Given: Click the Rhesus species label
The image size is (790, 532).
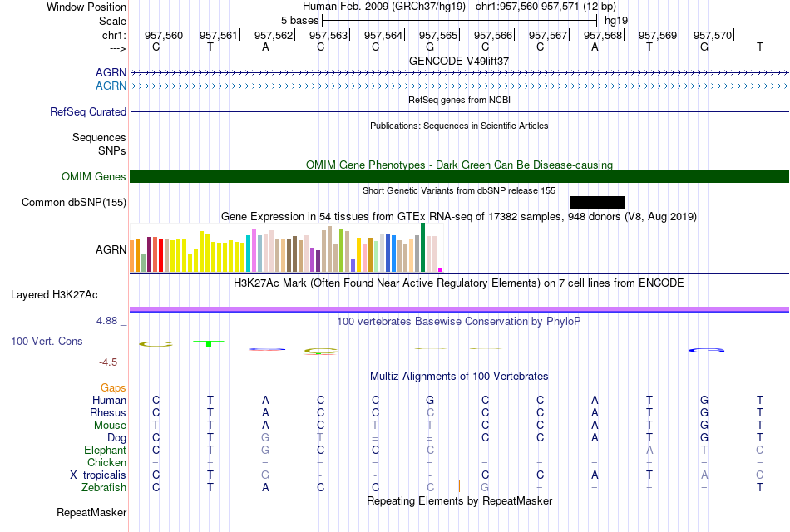Looking at the screenshot, I should [108, 412].
